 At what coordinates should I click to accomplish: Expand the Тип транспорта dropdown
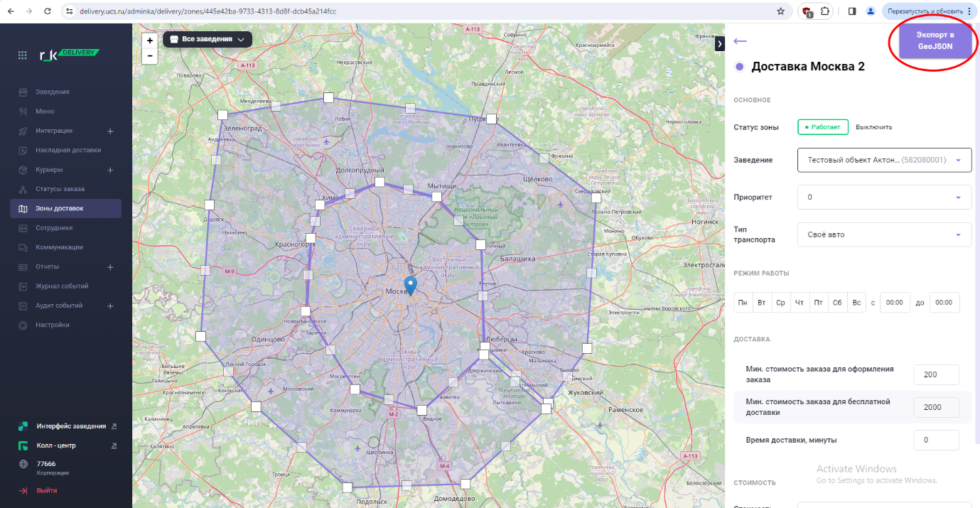(x=884, y=234)
